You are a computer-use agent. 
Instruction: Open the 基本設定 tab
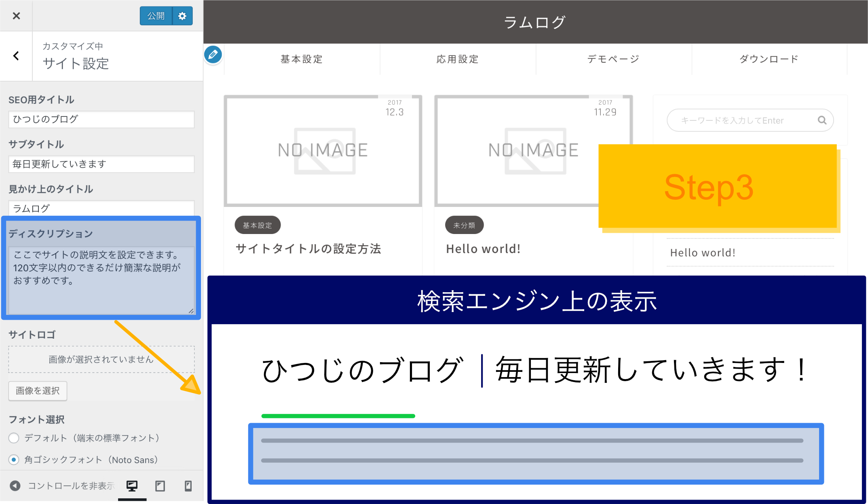coord(301,59)
